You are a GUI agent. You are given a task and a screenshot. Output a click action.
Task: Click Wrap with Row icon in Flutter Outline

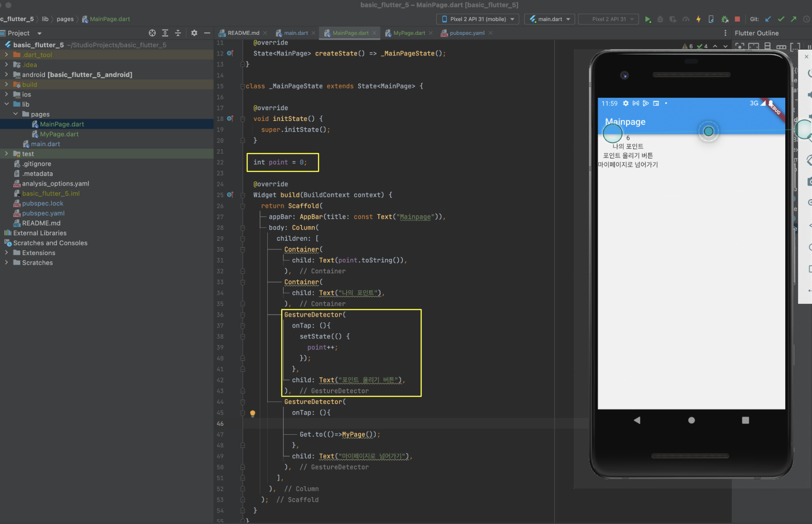(x=781, y=46)
